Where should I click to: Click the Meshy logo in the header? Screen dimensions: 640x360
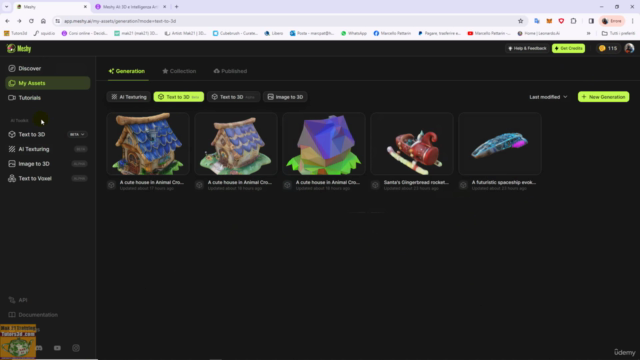tap(19, 49)
